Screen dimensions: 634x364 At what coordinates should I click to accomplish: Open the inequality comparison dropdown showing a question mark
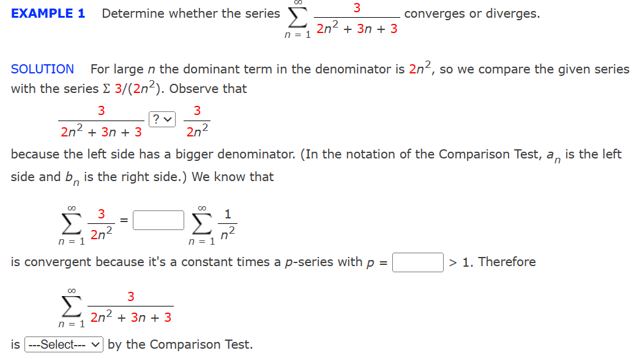(162, 119)
